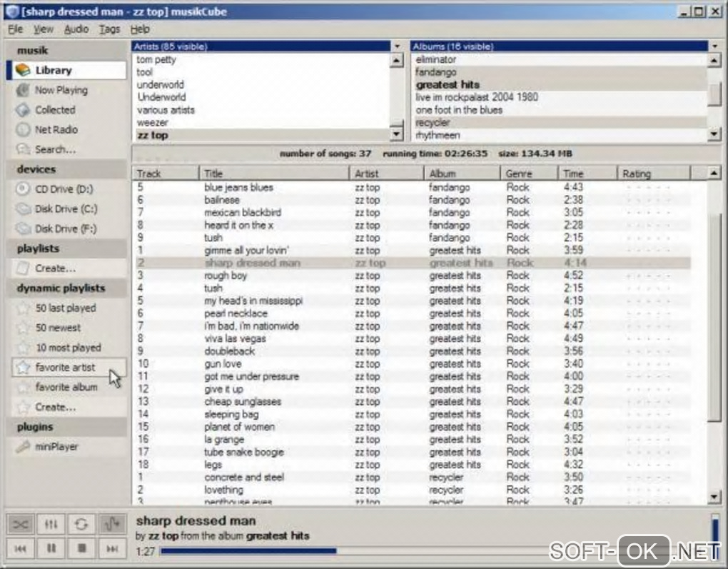Viewport: 728px width, 569px height.
Task: Open the Audio menu
Action: coord(76,29)
